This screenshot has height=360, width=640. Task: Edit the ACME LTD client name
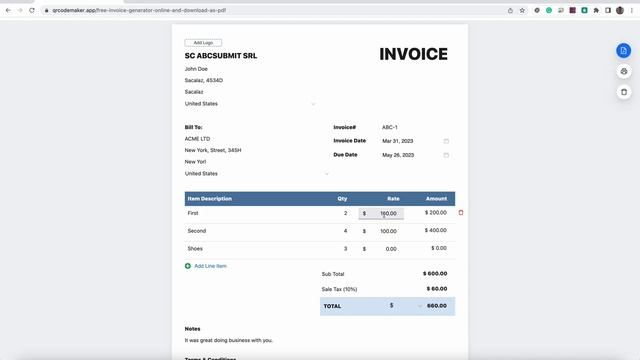[x=198, y=139]
